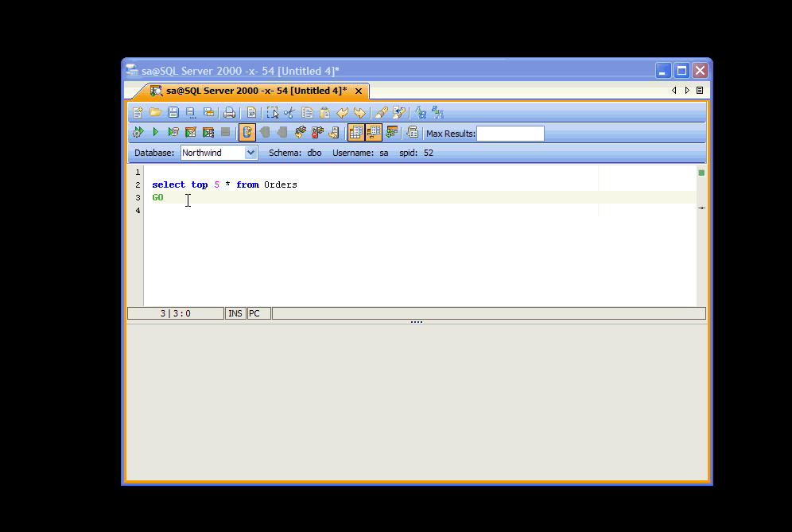This screenshot has height=532, width=792.
Task: Click the Execute icon with gear
Action: pyautogui.click(x=138, y=132)
